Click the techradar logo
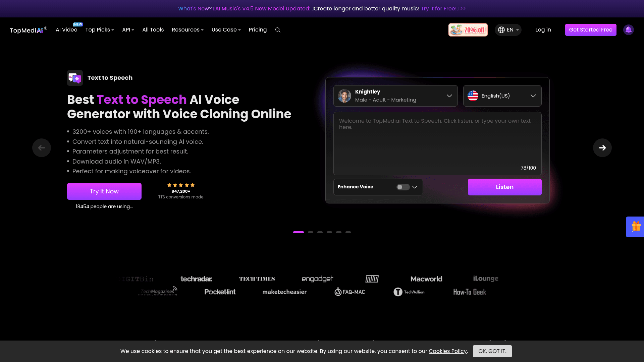 click(196, 279)
